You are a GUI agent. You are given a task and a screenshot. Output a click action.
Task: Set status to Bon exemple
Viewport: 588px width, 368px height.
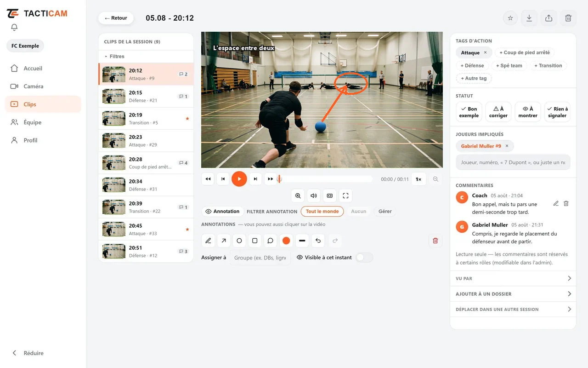point(469,112)
